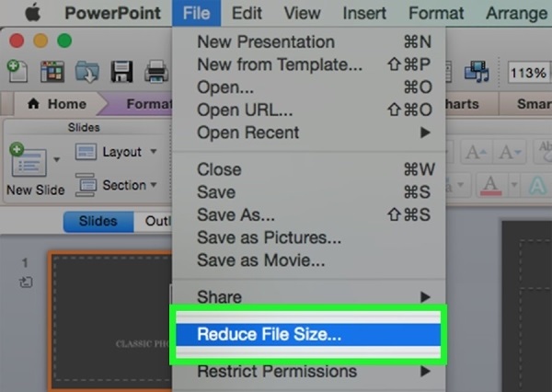
Task: Click the new presentation toolbar icon
Action: [16, 71]
